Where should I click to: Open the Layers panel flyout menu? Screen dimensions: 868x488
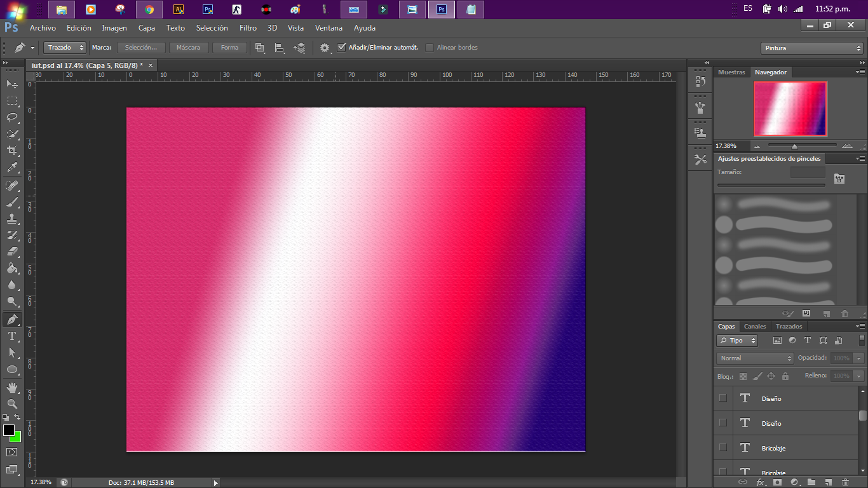(x=860, y=327)
